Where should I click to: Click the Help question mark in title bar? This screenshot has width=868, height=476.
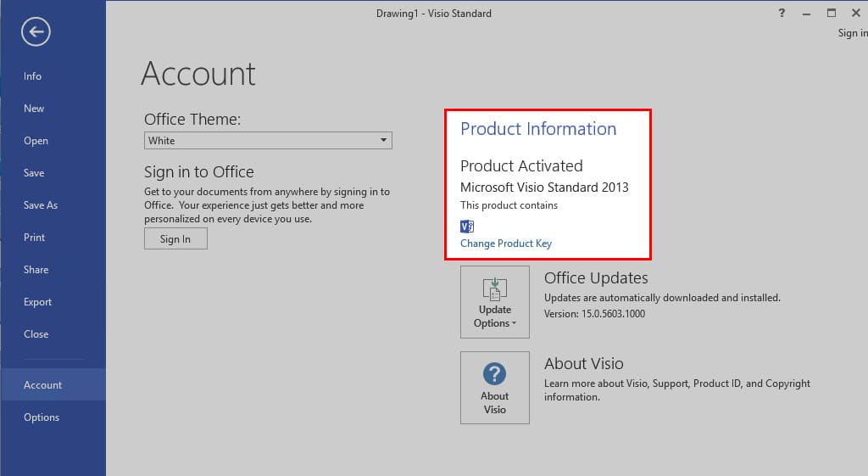tap(782, 13)
